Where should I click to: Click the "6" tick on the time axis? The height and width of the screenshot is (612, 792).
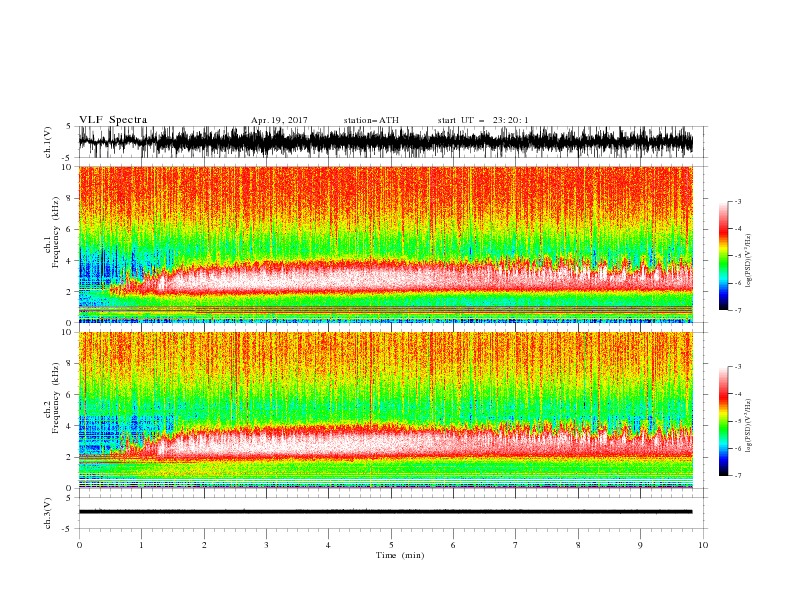click(453, 545)
